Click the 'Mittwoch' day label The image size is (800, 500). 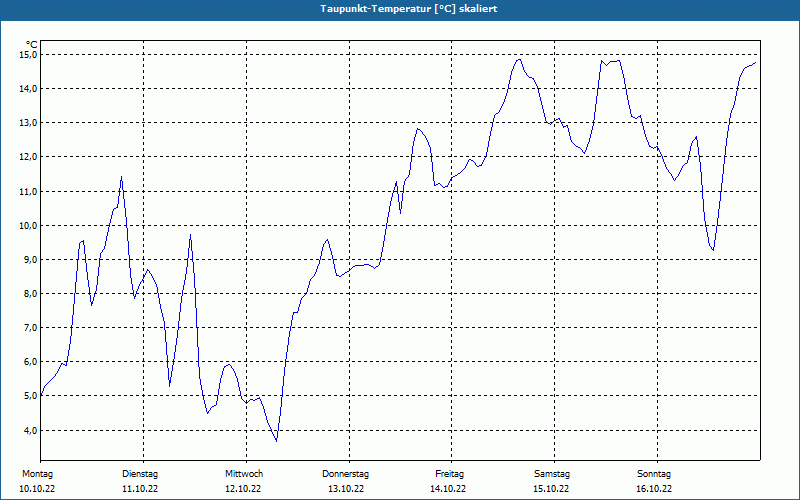tap(244, 474)
